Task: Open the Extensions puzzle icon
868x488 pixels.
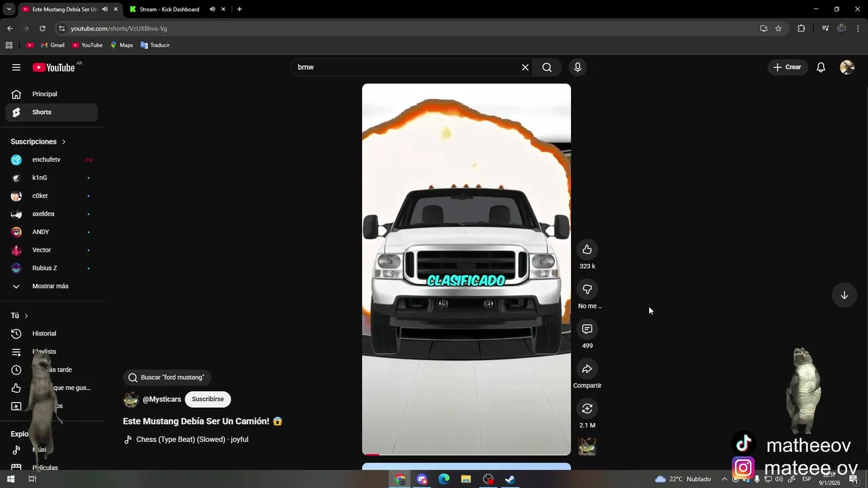Action: 801,28
